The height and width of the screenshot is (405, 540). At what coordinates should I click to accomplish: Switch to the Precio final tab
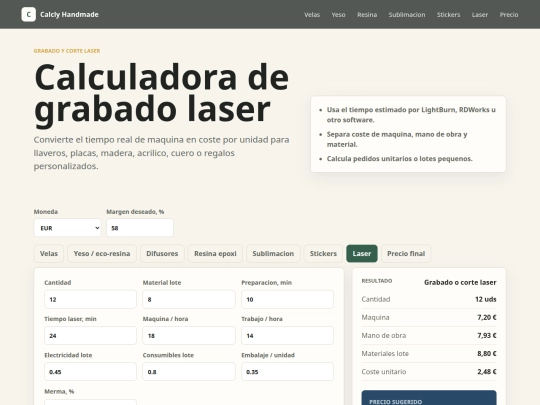click(x=406, y=253)
